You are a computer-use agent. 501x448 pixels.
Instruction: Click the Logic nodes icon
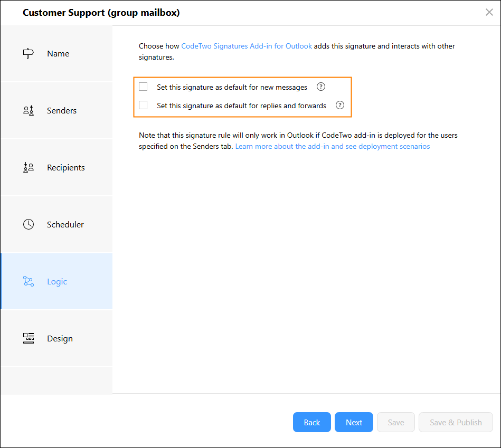point(29,281)
